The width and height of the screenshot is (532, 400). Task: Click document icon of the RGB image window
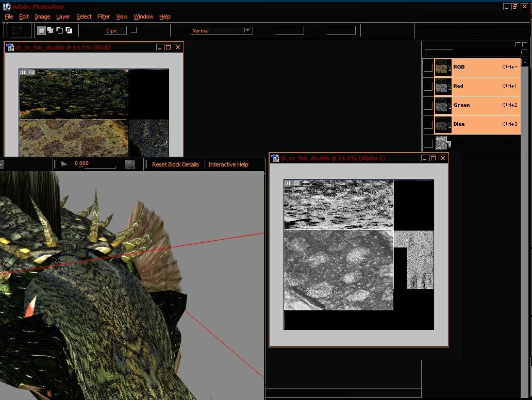pyautogui.click(x=10, y=47)
